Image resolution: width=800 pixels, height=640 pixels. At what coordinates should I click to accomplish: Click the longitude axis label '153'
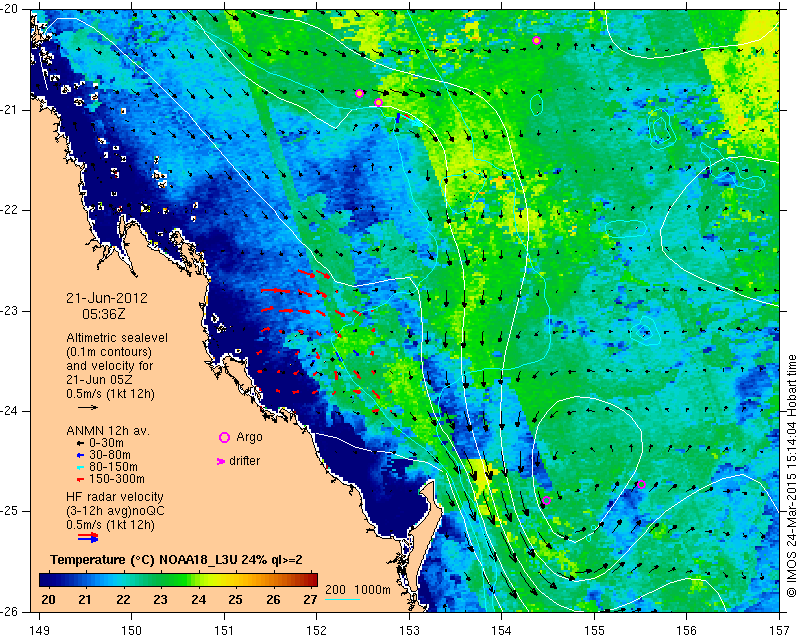click(409, 631)
